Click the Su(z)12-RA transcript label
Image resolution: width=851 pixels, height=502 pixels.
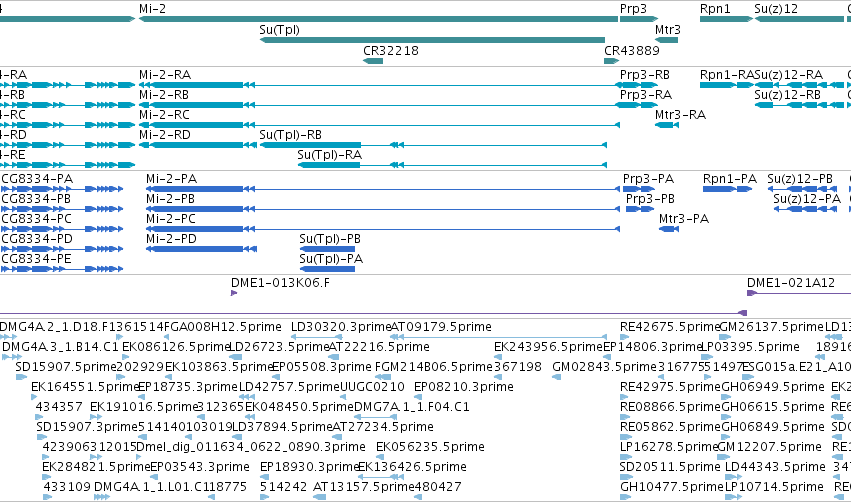(x=789, y=74)
